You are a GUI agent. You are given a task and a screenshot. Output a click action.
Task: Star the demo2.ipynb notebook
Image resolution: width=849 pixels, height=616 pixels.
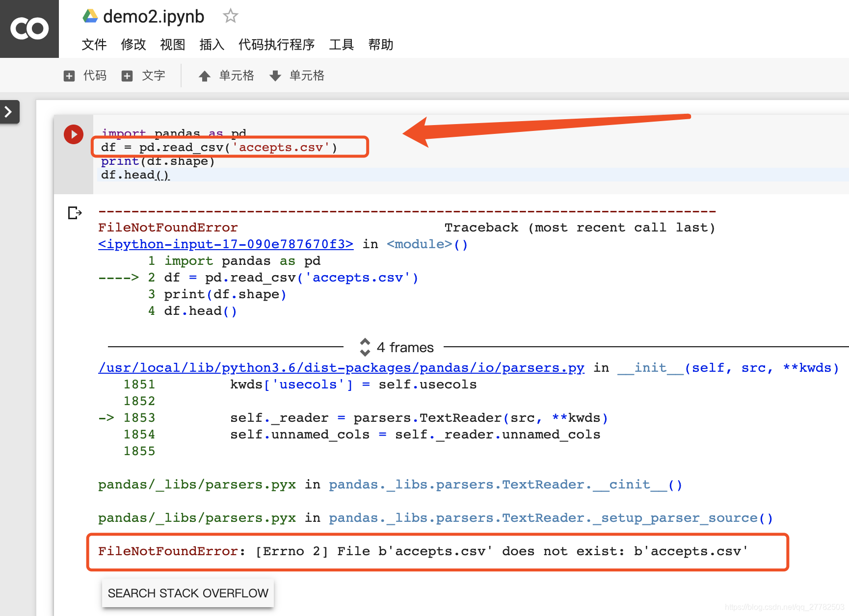coord(230,16)
